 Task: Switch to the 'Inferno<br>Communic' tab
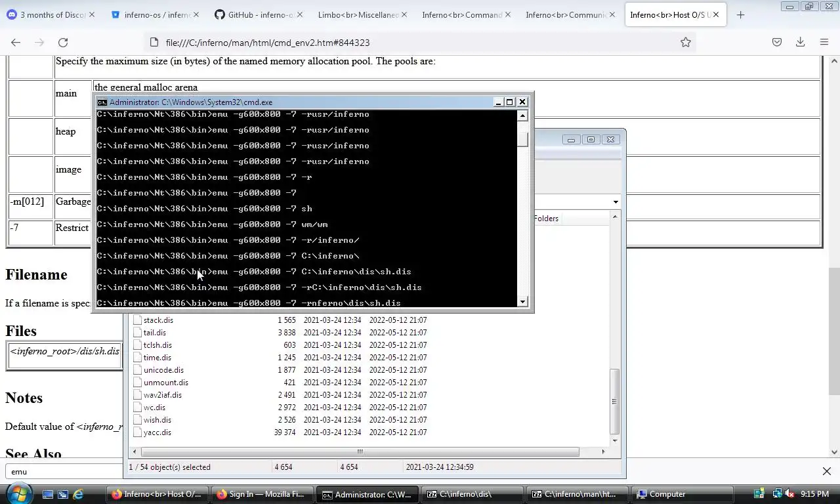pos(570,14)
